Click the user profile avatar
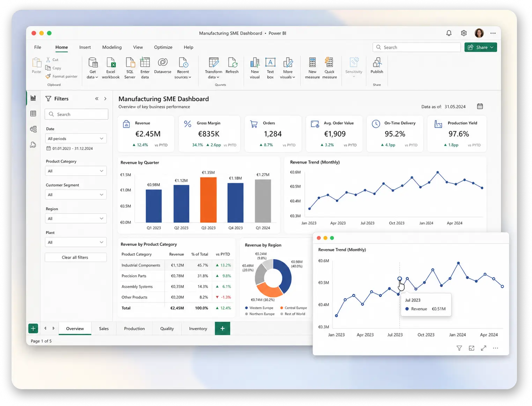Viewport: 532px width, 406px height. pyautogui.click(x=479, y=33)
